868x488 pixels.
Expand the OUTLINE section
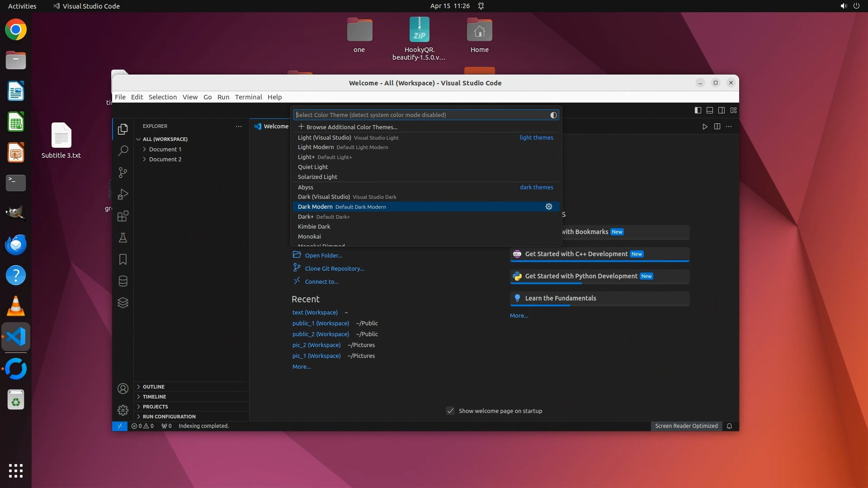(x=154, y=387)
